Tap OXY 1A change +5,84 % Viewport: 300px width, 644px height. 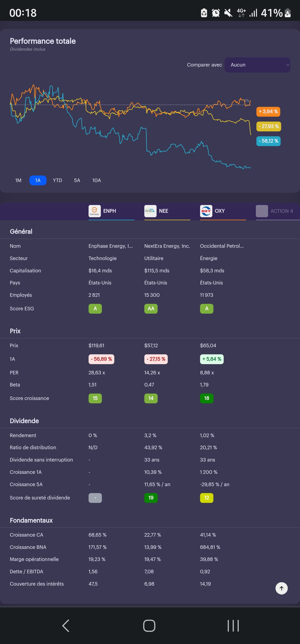212,359
